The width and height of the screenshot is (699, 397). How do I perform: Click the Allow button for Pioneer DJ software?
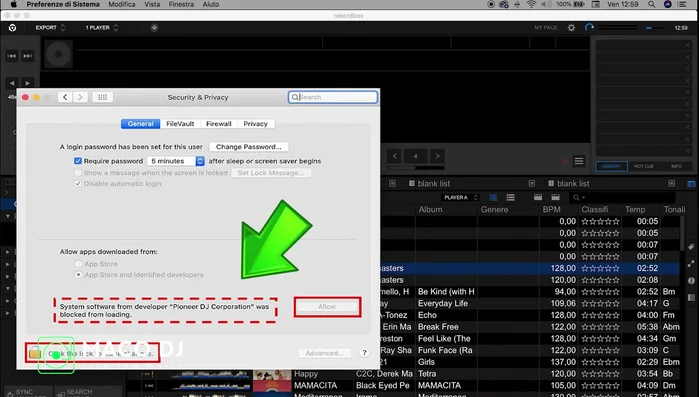[x=327, y=307]
